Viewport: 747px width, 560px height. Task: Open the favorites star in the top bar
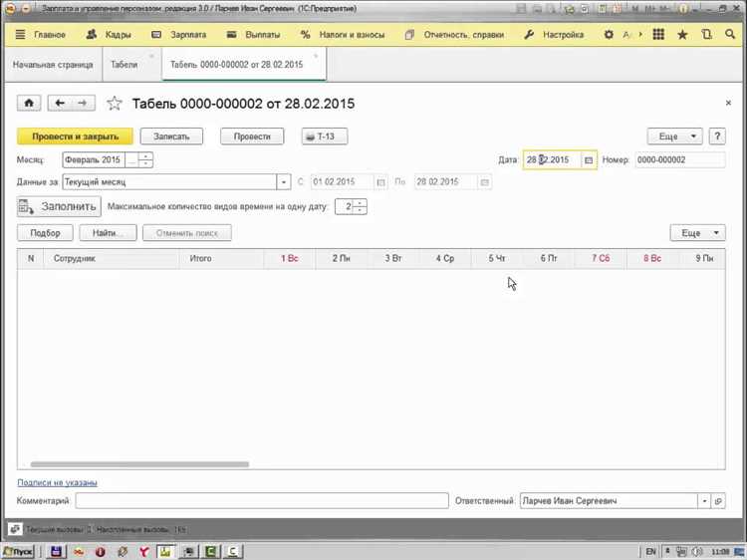click(682, 34)
